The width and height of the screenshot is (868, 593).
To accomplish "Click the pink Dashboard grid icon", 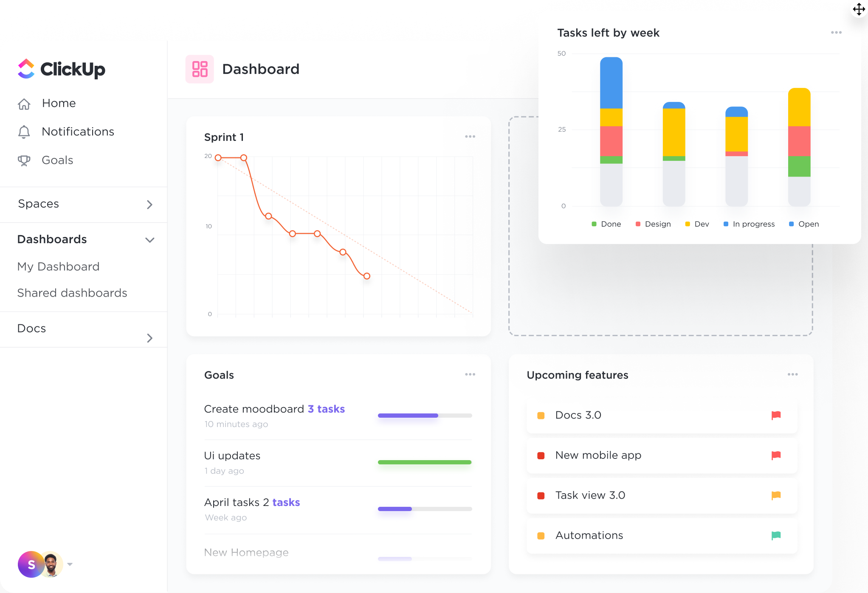I will pyautogui.click(x=200, y=69).
